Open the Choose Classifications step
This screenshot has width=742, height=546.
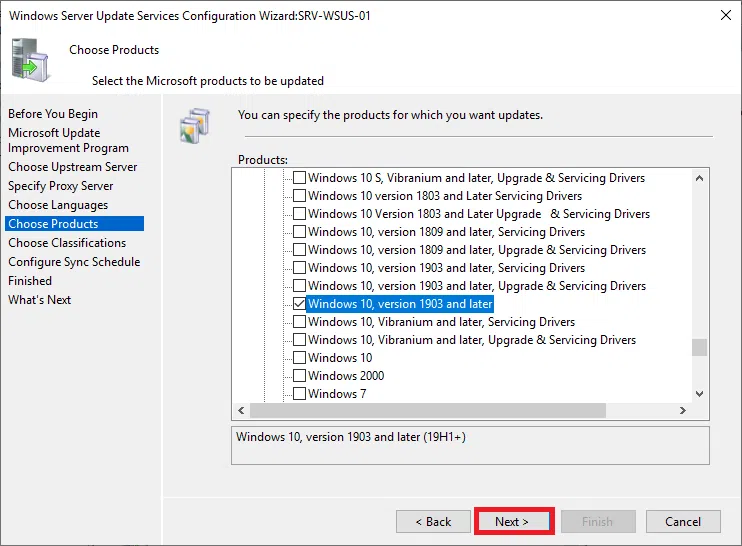pos(67,243)
